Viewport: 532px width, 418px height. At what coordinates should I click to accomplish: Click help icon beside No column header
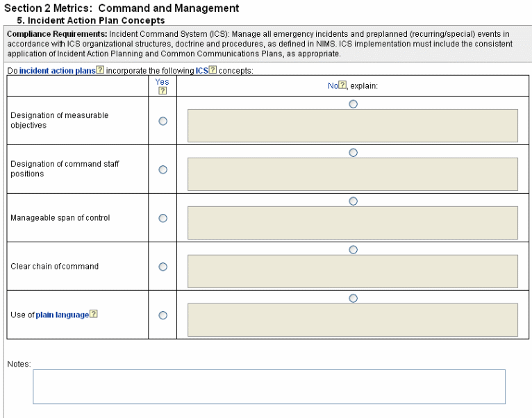[342, 85]
